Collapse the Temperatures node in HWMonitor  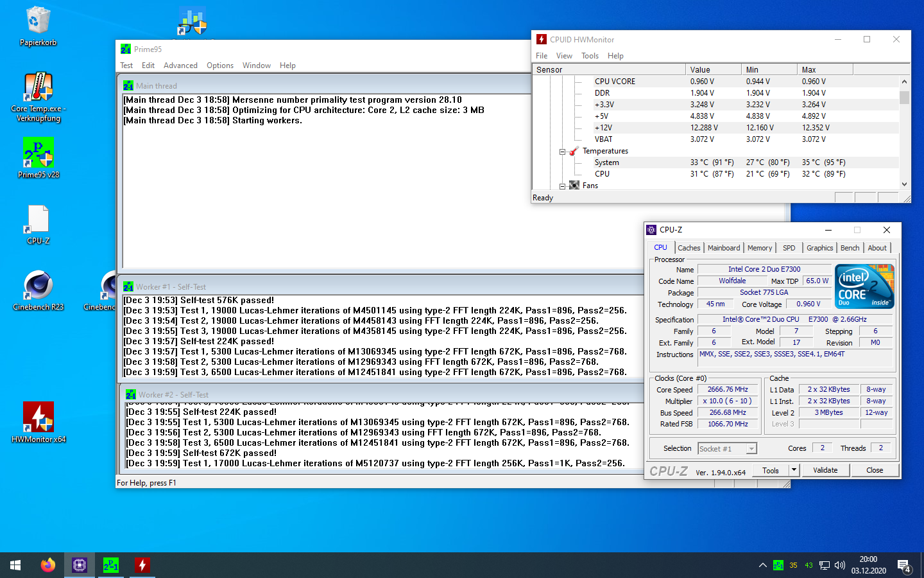point(562,152)
